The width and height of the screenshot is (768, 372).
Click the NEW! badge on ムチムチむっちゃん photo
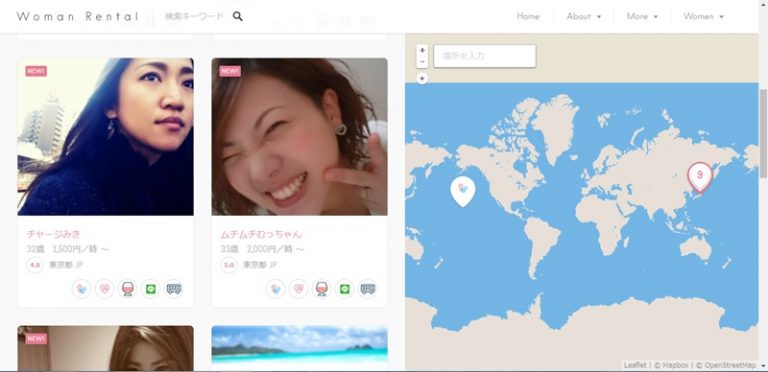coord(230,71)
